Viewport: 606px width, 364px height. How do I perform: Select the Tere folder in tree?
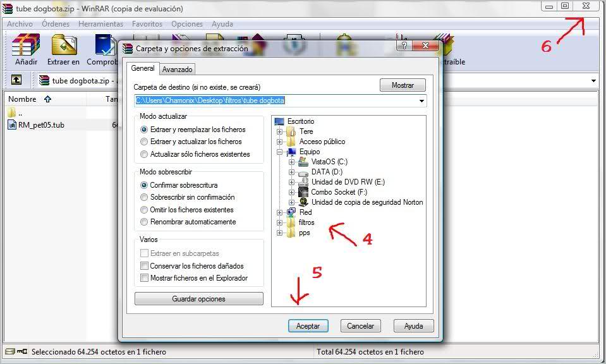(x=306, y=131)
